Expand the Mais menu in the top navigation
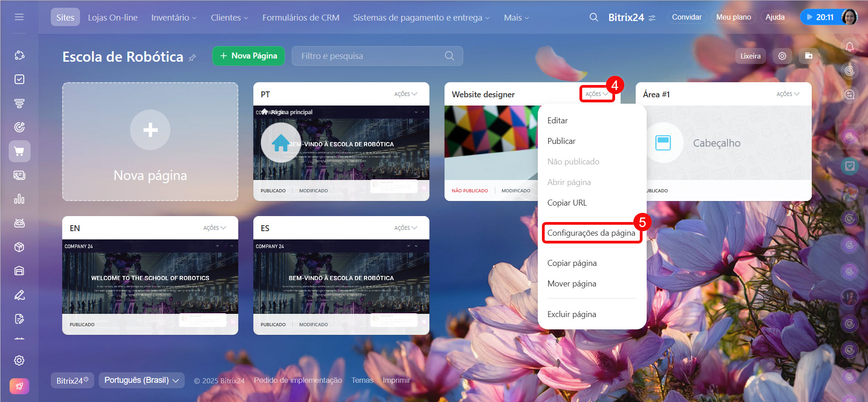The image size is (868, 402). point(516,17)
